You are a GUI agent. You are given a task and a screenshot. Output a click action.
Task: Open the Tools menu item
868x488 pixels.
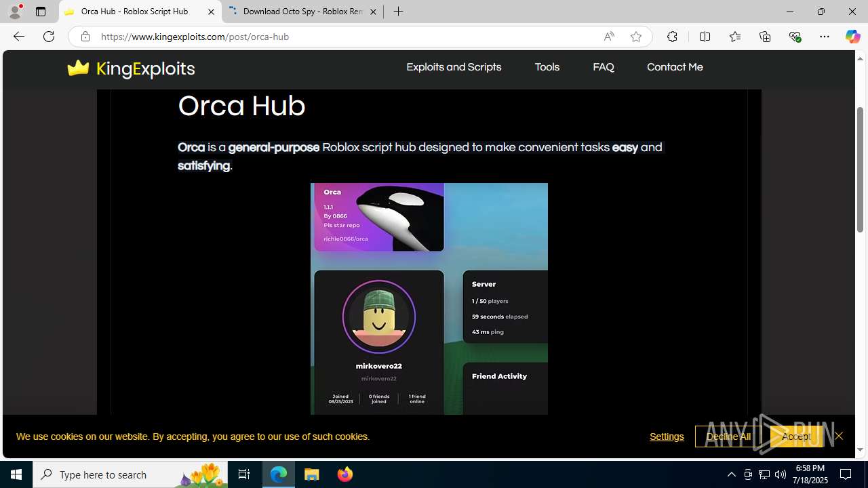(x=547, y=67)
